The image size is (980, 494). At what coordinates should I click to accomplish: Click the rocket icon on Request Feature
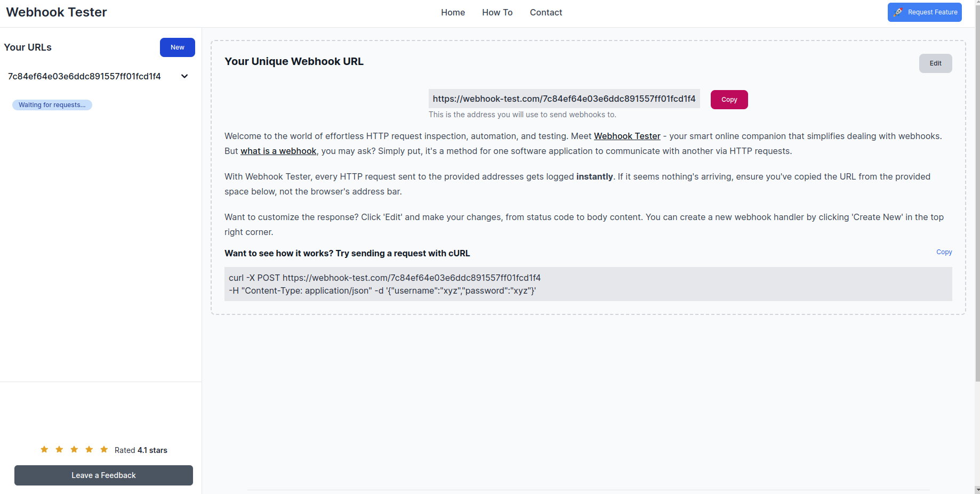(898, 12)
